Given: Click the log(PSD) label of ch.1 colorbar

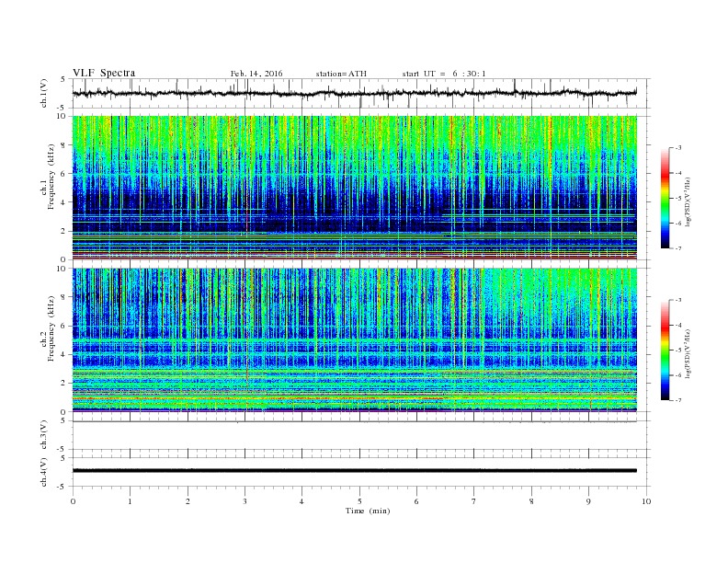Looking at the screenshot, I should pos(688,201).
